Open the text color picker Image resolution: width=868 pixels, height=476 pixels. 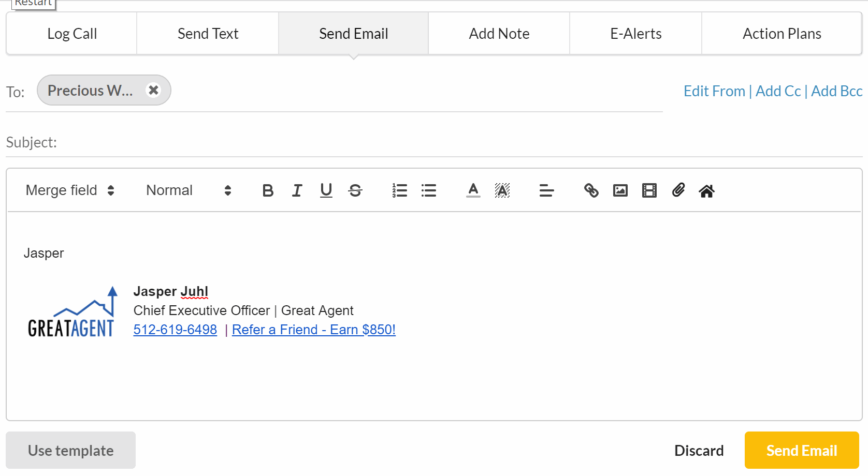coord(473,191)
